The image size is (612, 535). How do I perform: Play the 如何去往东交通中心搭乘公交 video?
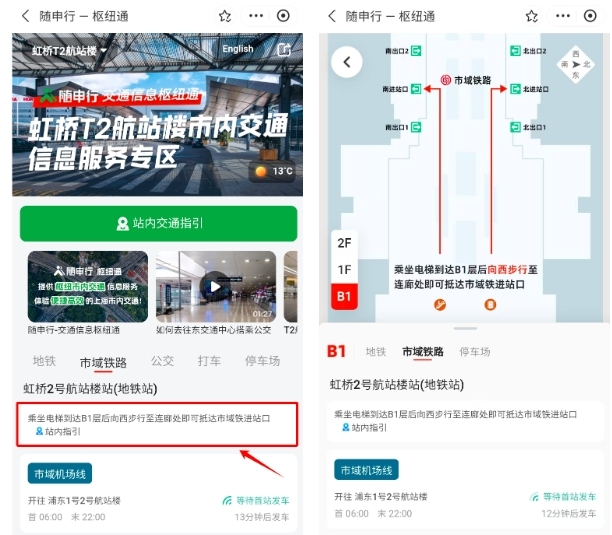pyautogui.click(x=216, y=287)
